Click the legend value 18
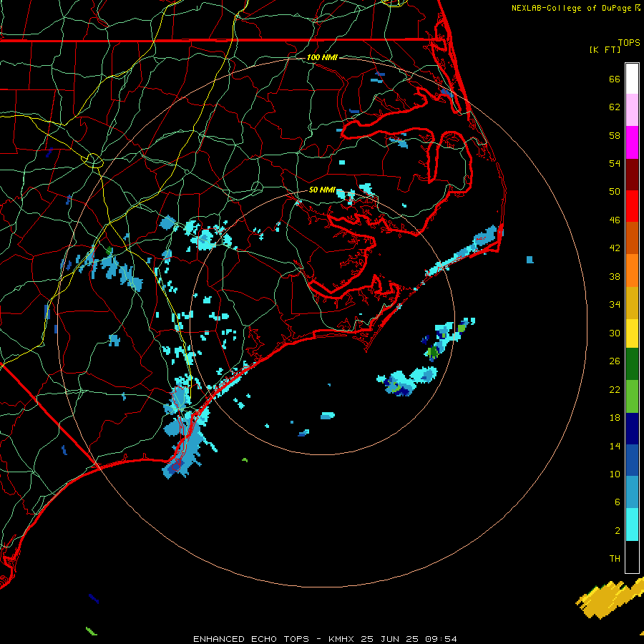Image resolution: width=644 pixels, height=644 pixels. click(x=615, y=418)
